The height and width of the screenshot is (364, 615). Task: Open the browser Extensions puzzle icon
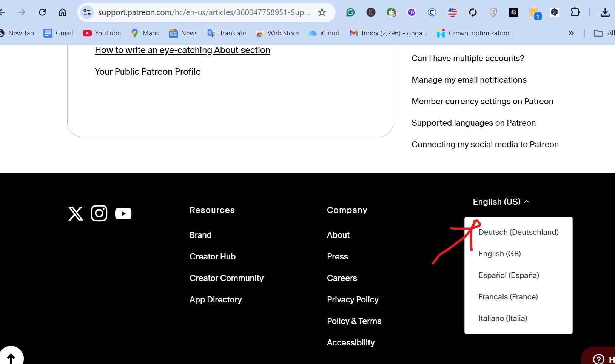pos(575,12)
